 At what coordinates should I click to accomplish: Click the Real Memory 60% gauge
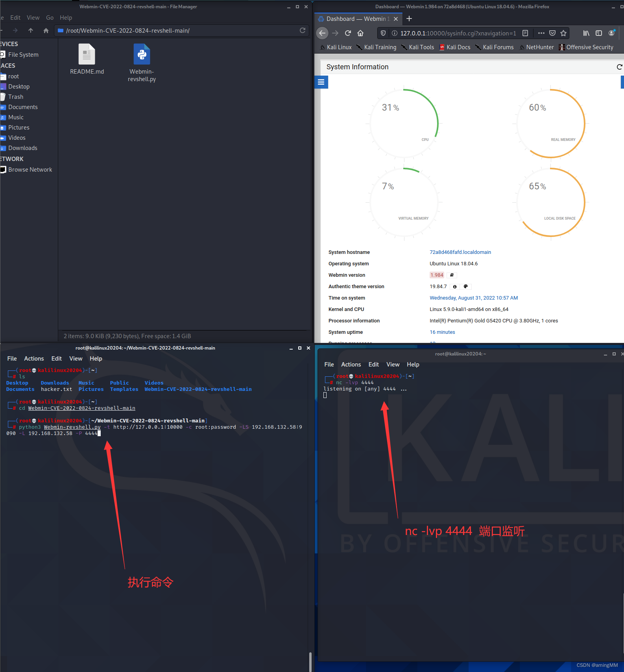click(x=551, y=124)
